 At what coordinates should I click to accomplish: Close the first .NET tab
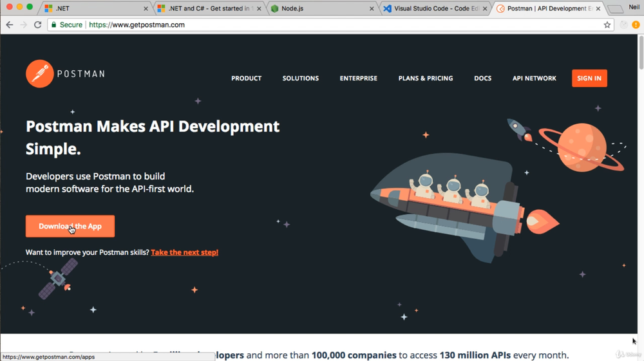tap(146, 8)
